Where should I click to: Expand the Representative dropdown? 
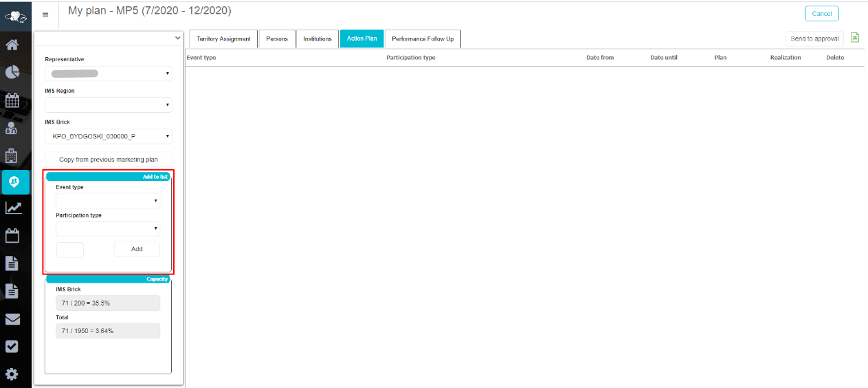(x=108, y=73)
